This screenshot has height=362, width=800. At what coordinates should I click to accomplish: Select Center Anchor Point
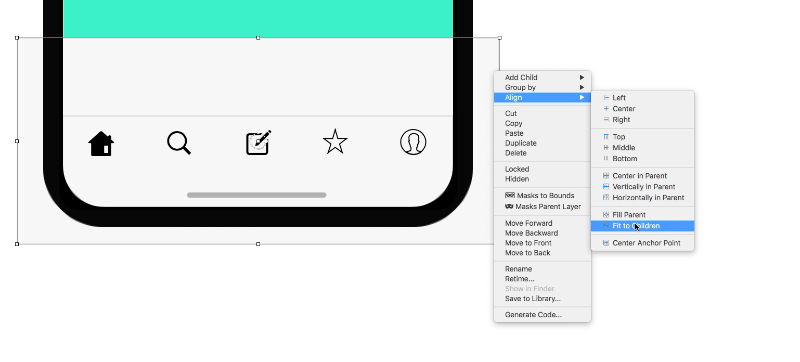pyautogui.click(x=642, y=243)
